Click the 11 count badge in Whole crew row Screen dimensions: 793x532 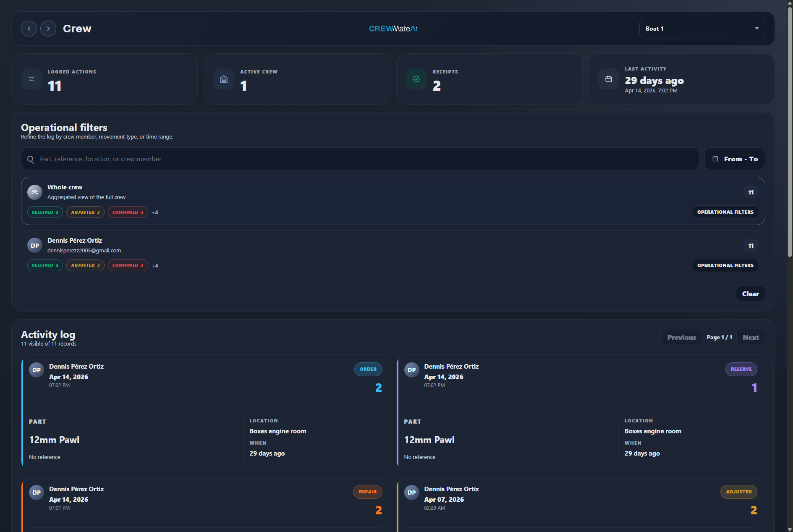coord(751,192)
